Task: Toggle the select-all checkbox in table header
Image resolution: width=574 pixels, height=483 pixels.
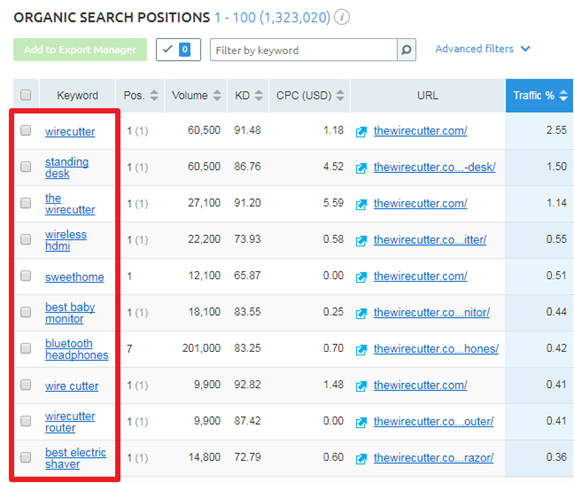Action: [x=26, y=95]
